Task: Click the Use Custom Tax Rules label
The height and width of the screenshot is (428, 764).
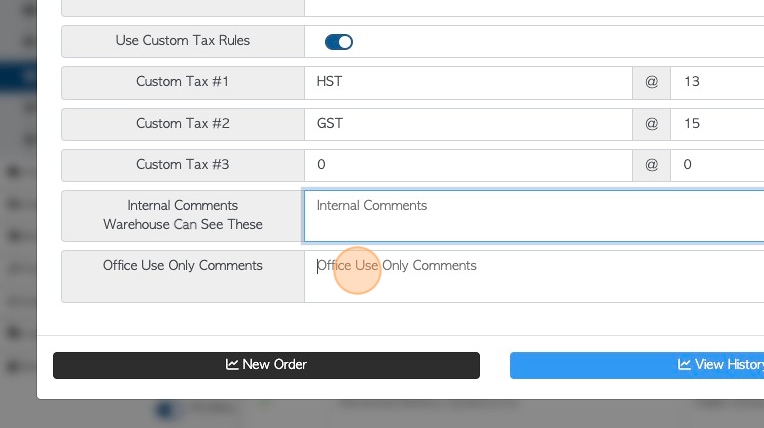Action: pos(183,40)
